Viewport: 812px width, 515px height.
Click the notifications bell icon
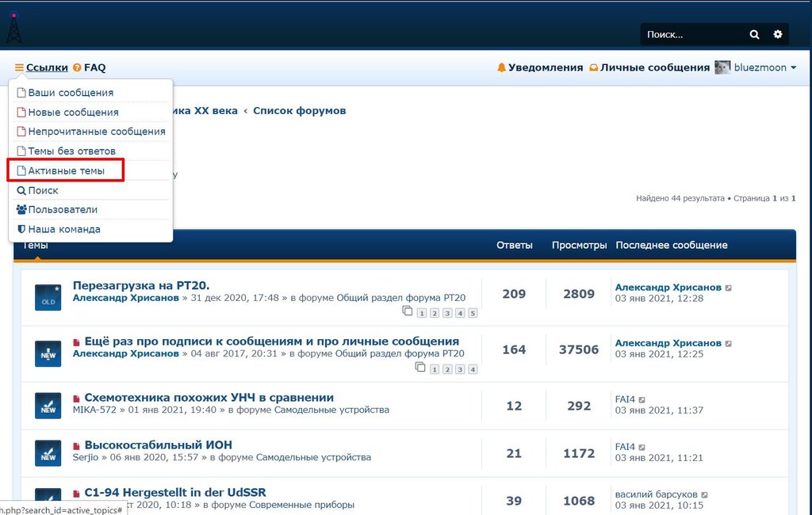click(501, 67)
